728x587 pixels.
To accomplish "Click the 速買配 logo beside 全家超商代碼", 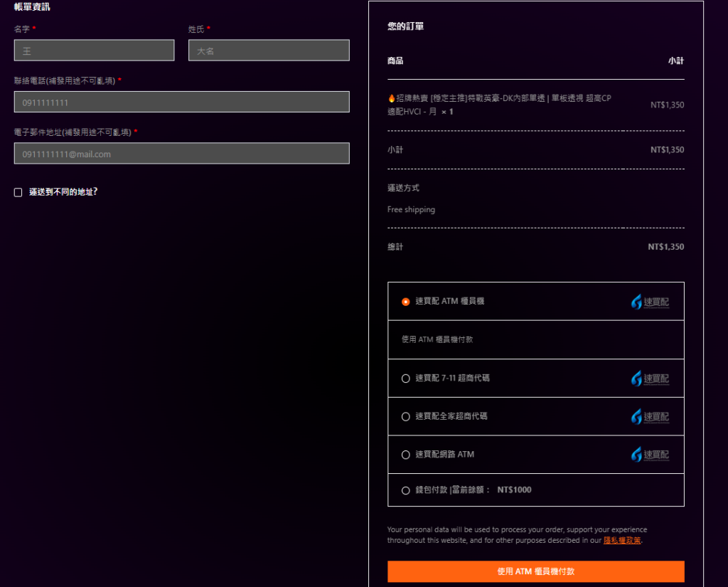I will tap(650, 417).
